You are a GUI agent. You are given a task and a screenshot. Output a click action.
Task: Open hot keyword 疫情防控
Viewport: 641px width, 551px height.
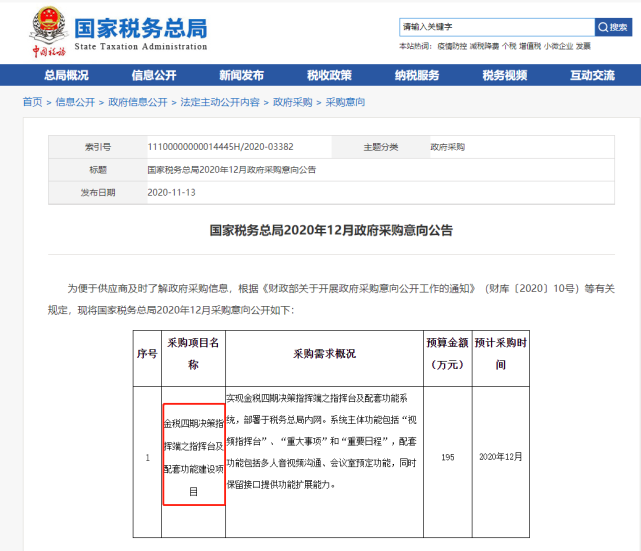click(452, 46)
